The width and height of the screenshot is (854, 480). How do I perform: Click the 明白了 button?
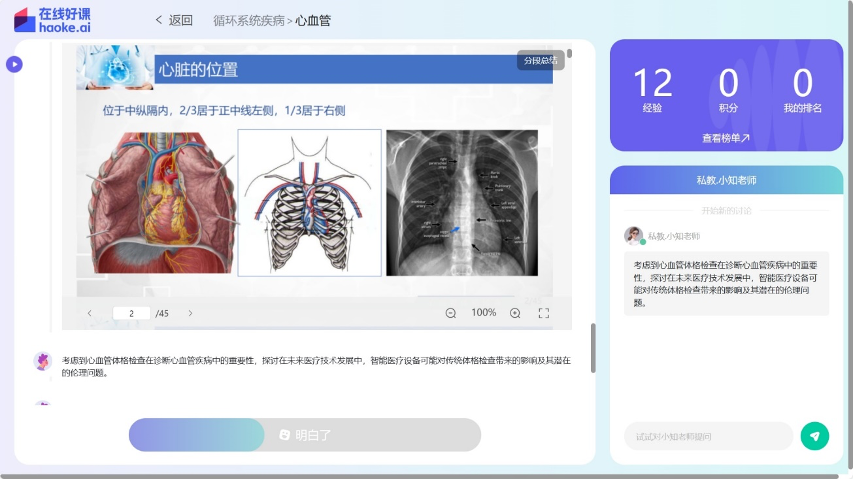[x=305, y=435]
